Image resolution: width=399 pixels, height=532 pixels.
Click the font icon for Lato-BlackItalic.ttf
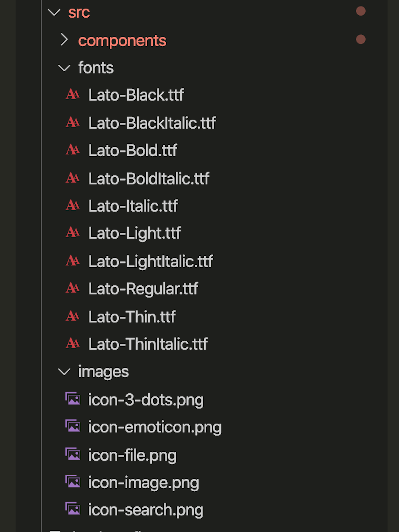pyautogui.click(x=73, y=123)
